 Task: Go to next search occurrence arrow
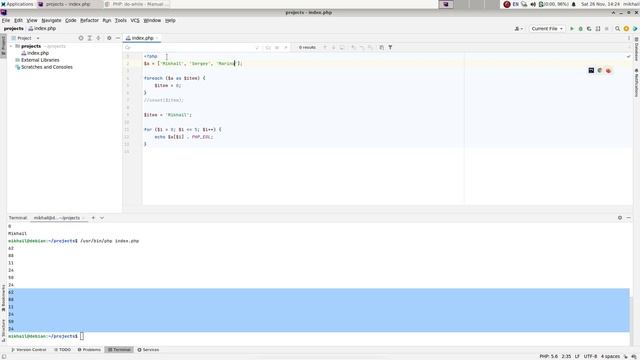tap(333, 47)
